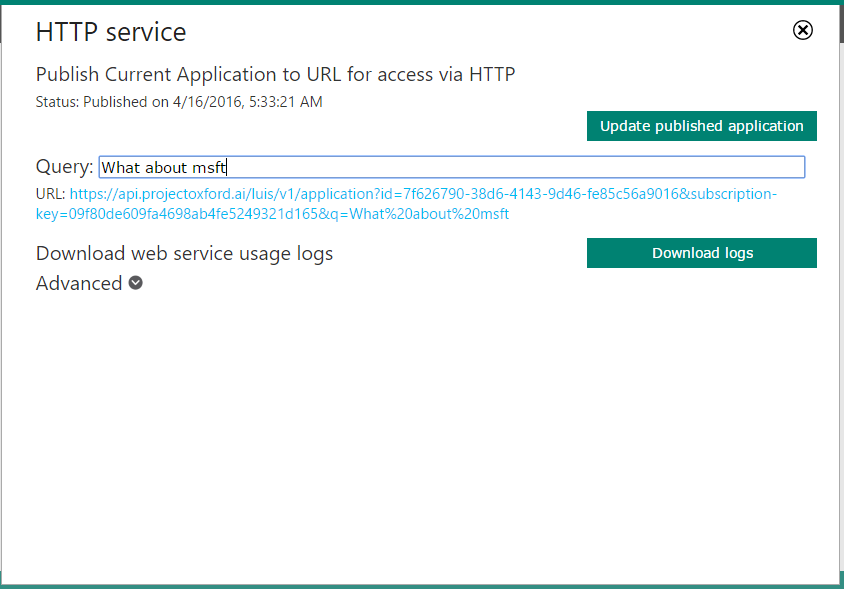Click the 'Query:' label
The image size is (844, 589).
(x=65, y=166)
